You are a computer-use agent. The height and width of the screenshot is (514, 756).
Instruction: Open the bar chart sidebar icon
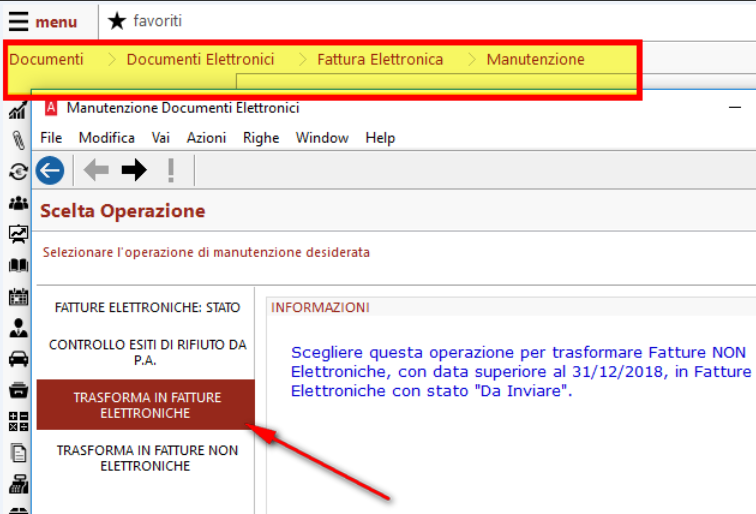18,110
